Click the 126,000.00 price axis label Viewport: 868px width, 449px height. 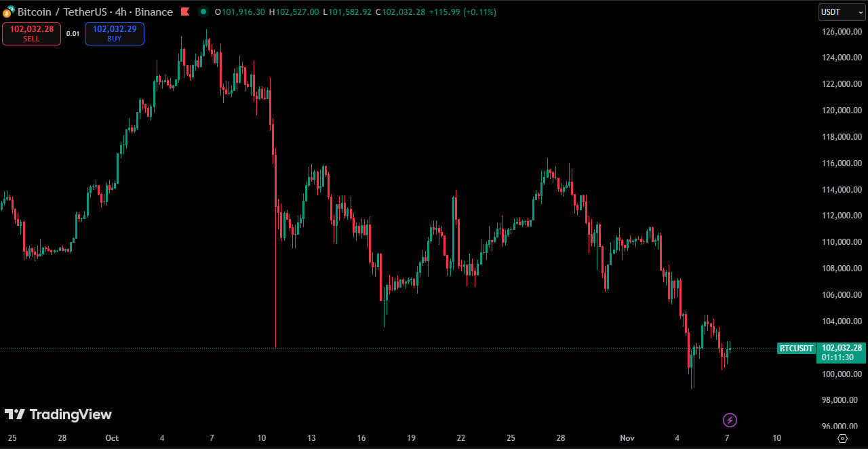coord(842,31)
